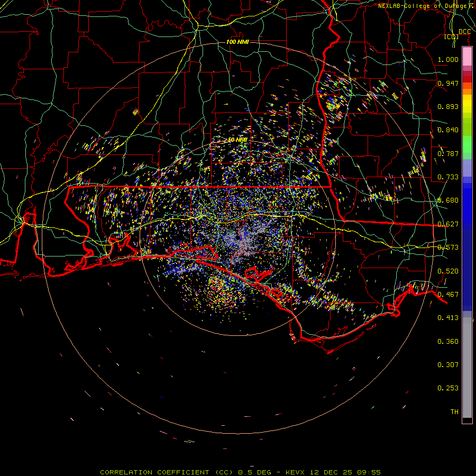The image size is (476, 476).
Task: Click the 0.733 scale value
Action: 448,177
